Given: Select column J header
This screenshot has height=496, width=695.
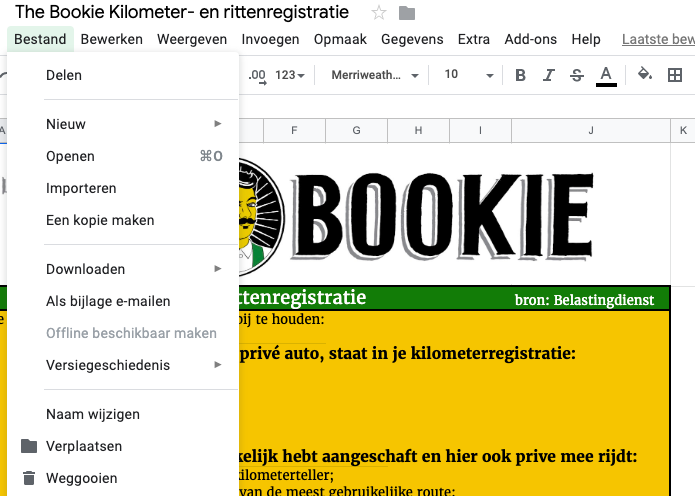Looking at the screenshot, I should click(591, 130).
